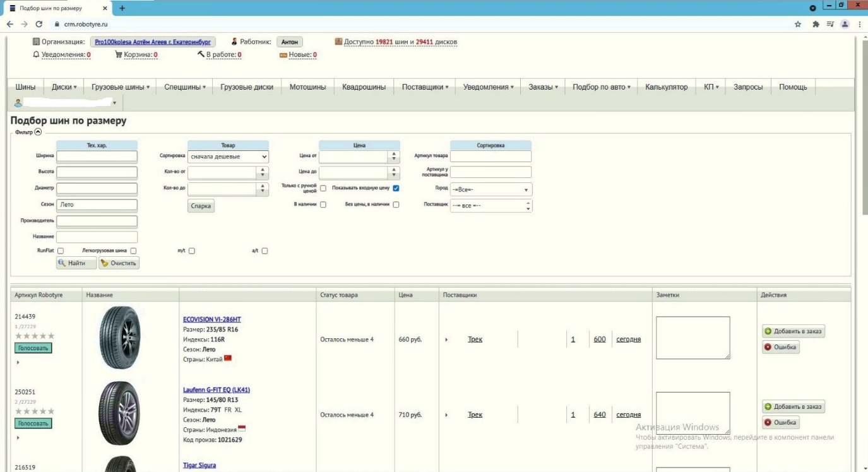Check the m/t checkbox
The image size is (868, 472).
[191, 251]
